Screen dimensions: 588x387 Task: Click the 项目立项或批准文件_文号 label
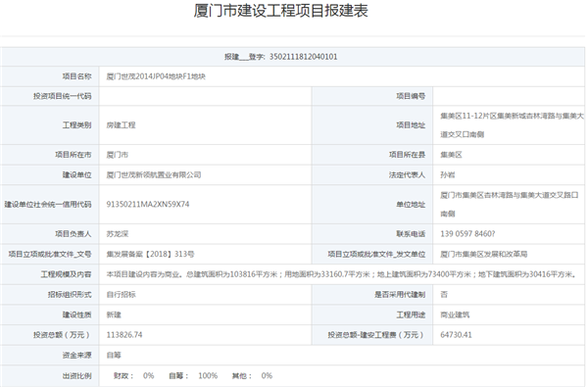50,255
